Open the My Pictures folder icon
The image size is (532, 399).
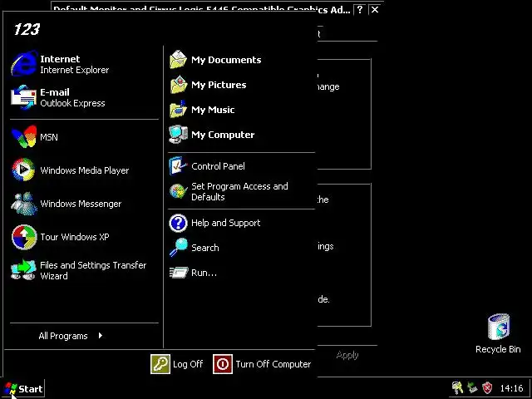179,85
